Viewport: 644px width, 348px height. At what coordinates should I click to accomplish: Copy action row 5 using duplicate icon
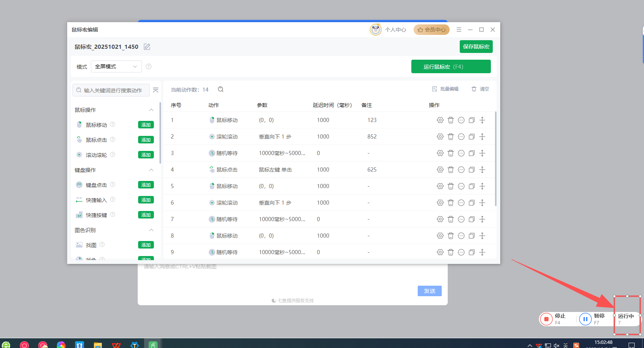click(x=471, y=186)
